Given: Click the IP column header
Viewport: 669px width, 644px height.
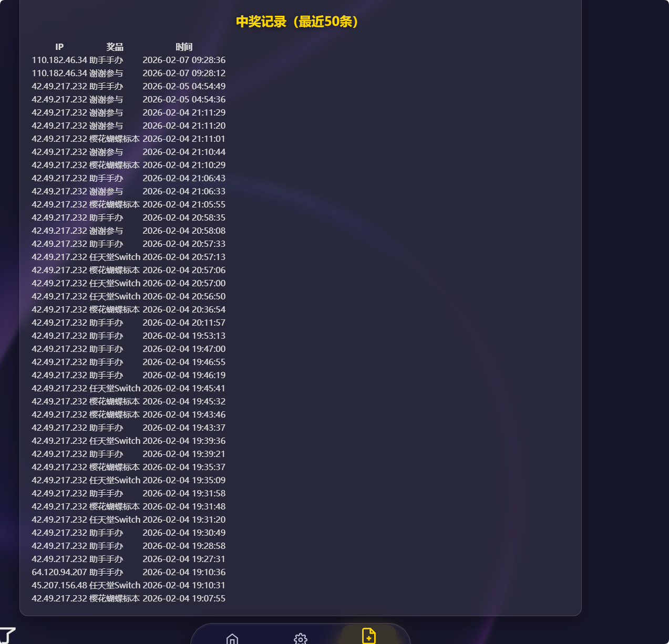Looking at the screenshot, I should (59, 47).
